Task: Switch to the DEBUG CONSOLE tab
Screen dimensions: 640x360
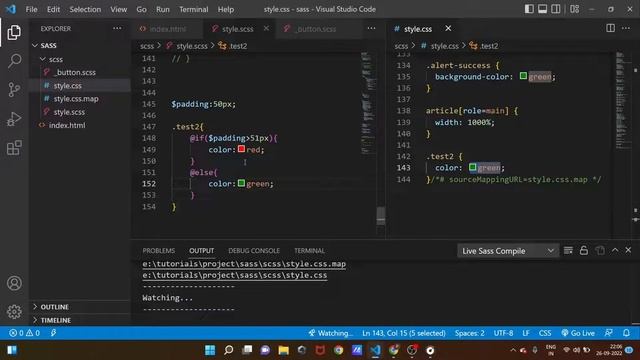Action: pyautogui.click(x=254, y=250)
